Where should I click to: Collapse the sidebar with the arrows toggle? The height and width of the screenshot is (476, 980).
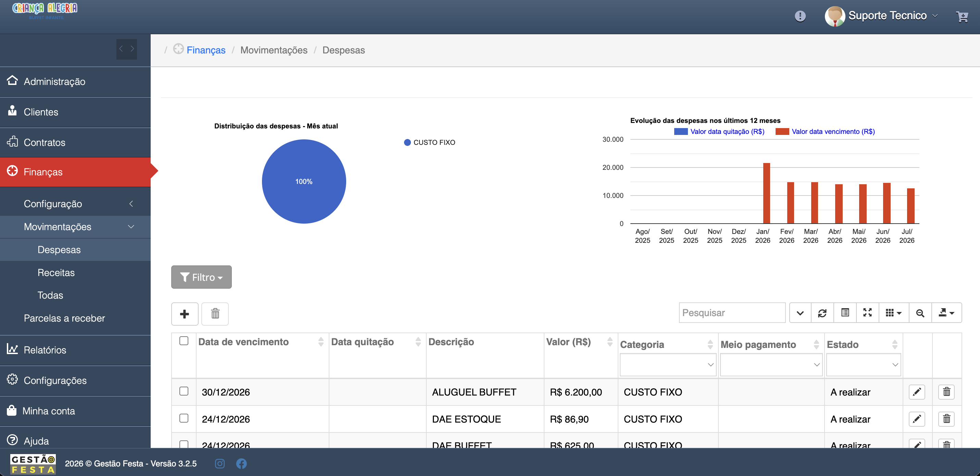tap(126, 49)
